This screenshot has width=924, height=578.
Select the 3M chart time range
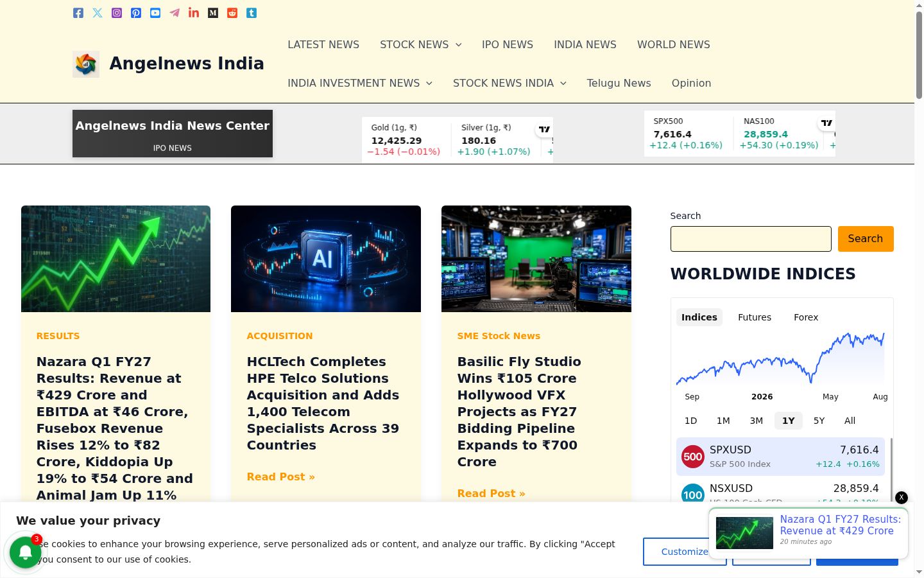click(x=757, y=421)
